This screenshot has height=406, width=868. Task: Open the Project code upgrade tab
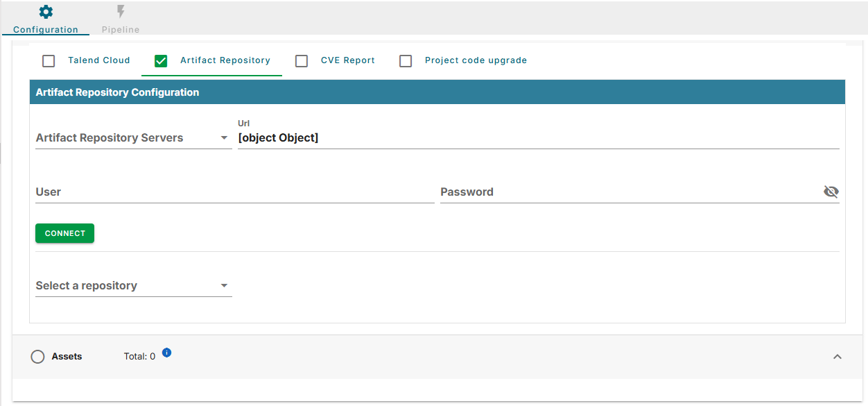click(x=476, y=60)
